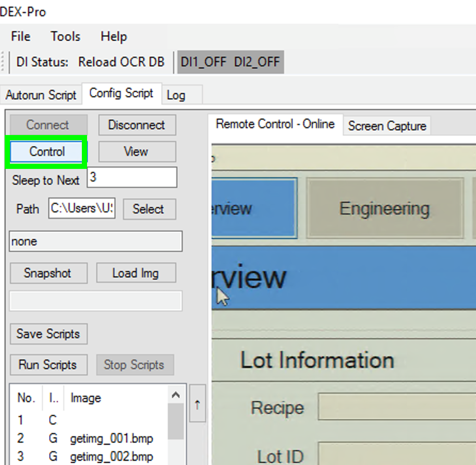Screen dimensions: 476x465
Task: Click Reload OCR DB in toolbar
Action: pos(121,62)
